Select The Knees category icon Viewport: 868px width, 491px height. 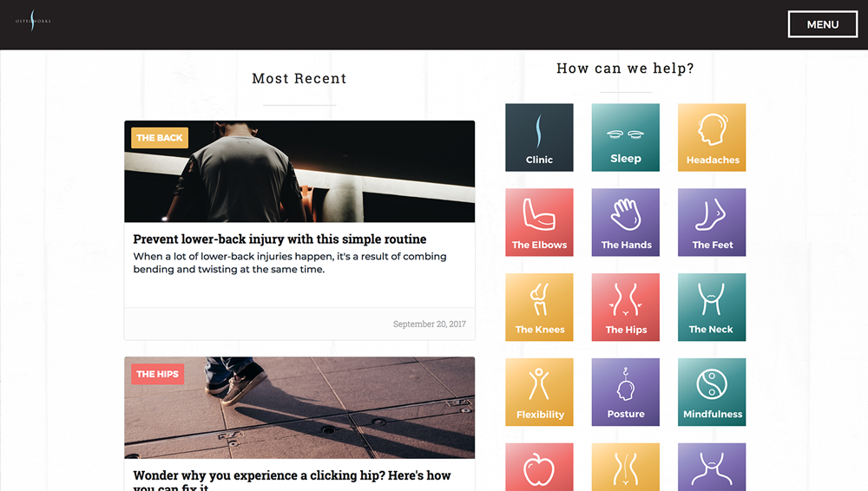coord(539,307)
